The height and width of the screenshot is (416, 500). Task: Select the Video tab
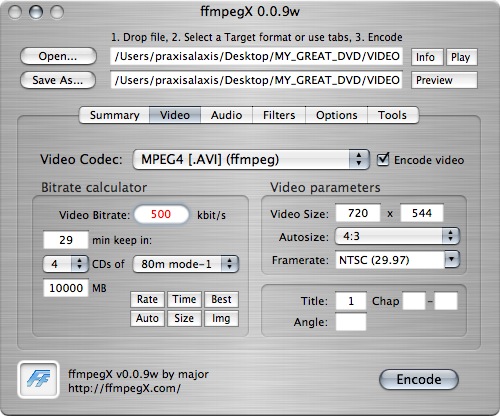pyautogui.click(x=175, y=115)
